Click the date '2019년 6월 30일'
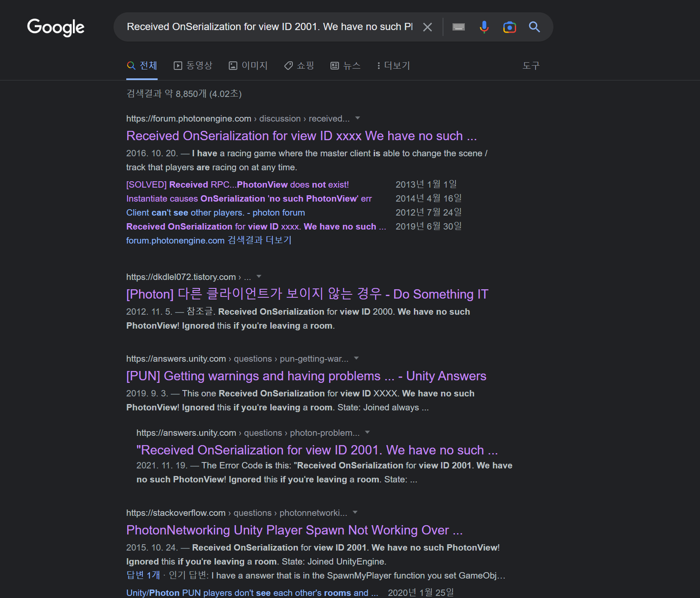Viewport: 700px width, 598px height. [429, 227]
